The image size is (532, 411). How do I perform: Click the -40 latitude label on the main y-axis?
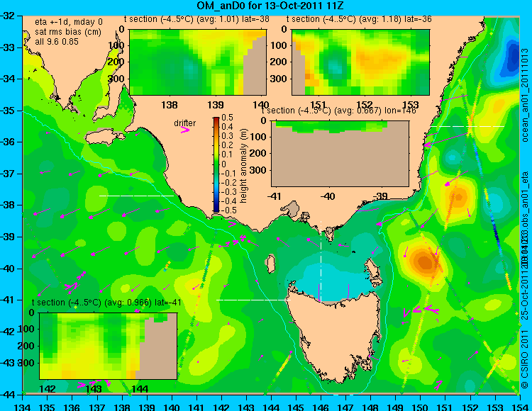[9, 269]
